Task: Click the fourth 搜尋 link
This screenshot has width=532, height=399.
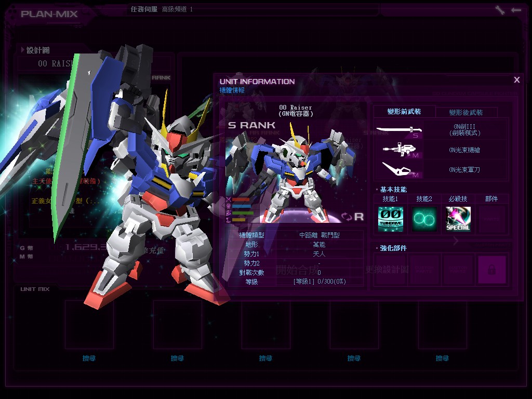Action: [x=354, y=358]
